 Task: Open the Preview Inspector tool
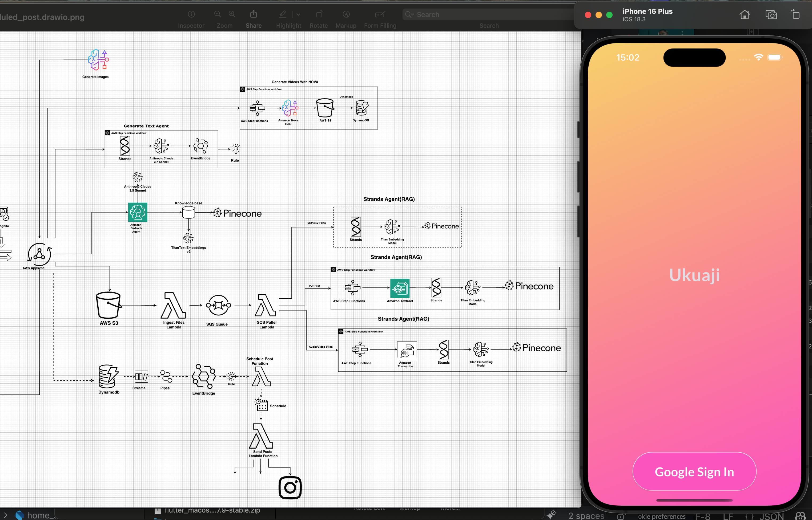pyautogui.click(x=191, y=14)
